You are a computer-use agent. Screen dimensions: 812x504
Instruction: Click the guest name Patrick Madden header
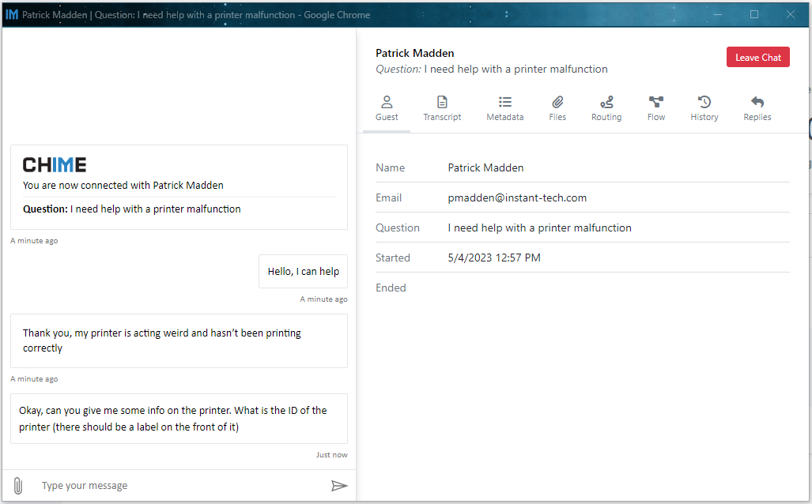pyautogui.click(x=414, y=53)
